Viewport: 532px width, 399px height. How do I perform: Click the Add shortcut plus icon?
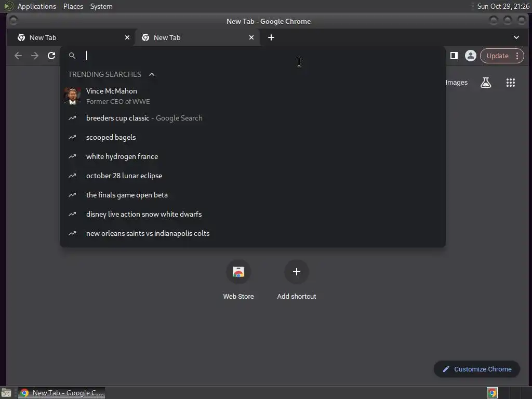pyautogui.click(x=297, y=272)
